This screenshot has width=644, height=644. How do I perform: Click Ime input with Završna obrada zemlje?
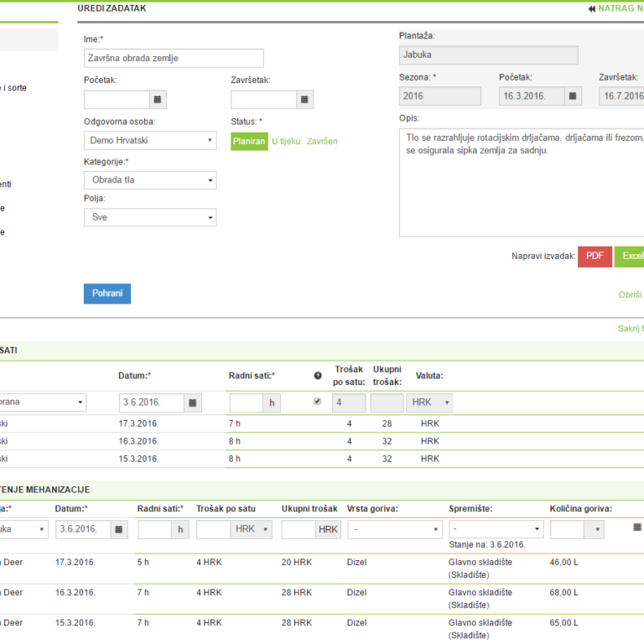tap(174, 59)
